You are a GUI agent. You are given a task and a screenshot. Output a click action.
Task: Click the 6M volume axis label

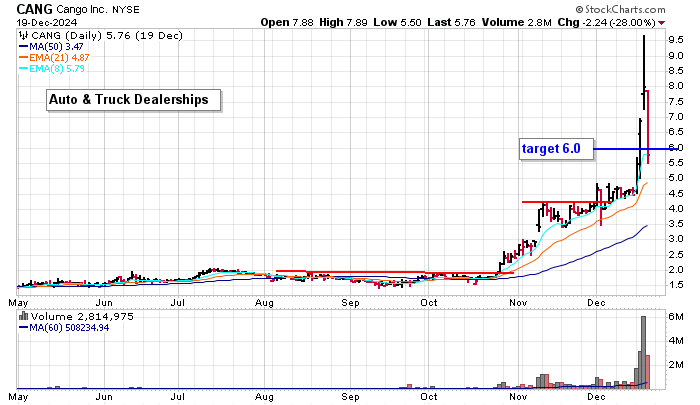(675, 317)
